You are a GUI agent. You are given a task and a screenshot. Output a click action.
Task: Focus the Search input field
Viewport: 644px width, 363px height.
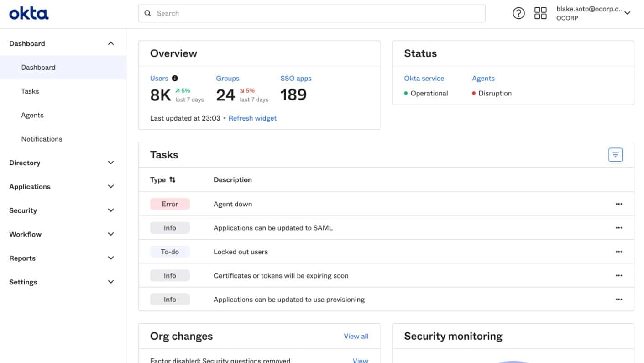[x=312, y=13]
